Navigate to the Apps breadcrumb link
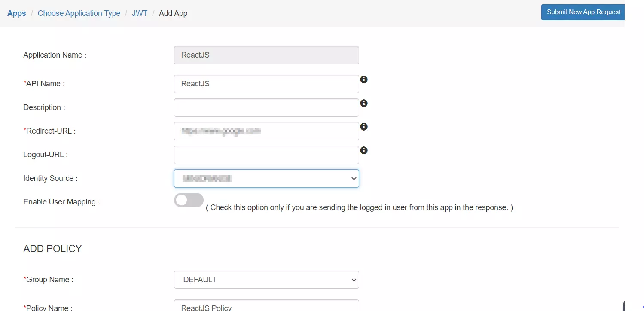 pos(16,13)
